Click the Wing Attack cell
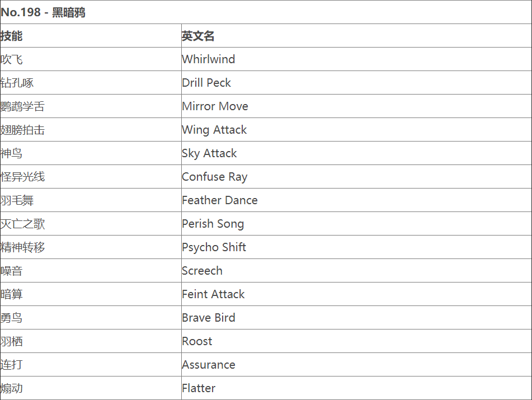This screenshot has height=400, width=532. click(214, 130)
